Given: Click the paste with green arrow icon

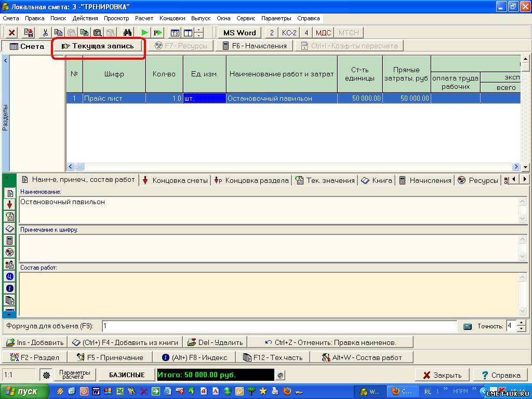Looking at the screenshot, I should (85, 33).
